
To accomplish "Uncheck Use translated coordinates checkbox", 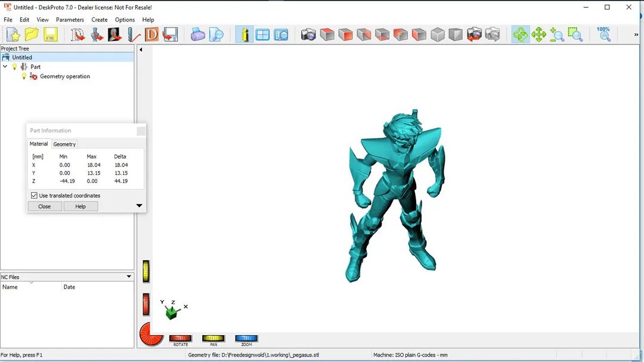I will point(34,196).
